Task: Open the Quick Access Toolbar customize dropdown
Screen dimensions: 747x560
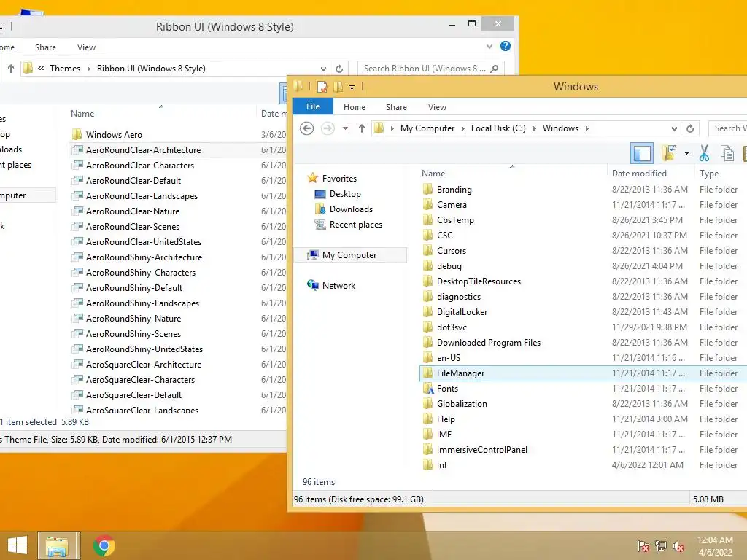Action: point(352,87)
